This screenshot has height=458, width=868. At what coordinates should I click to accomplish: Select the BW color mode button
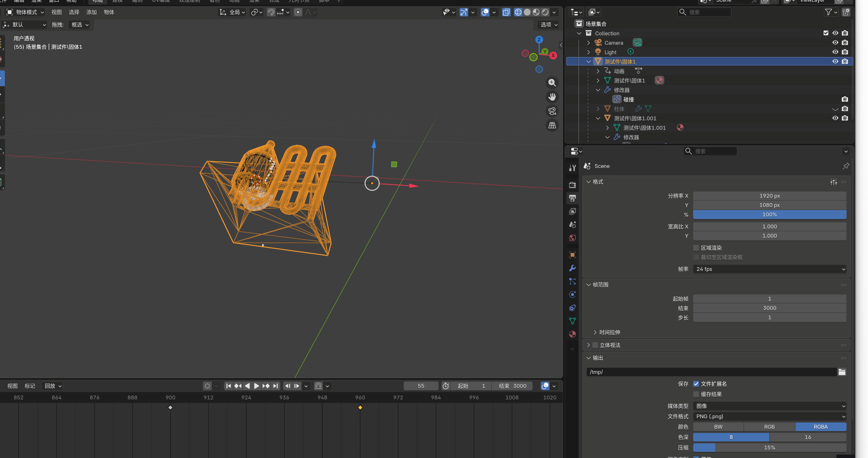pyautogui.click(x=718, y=427)
